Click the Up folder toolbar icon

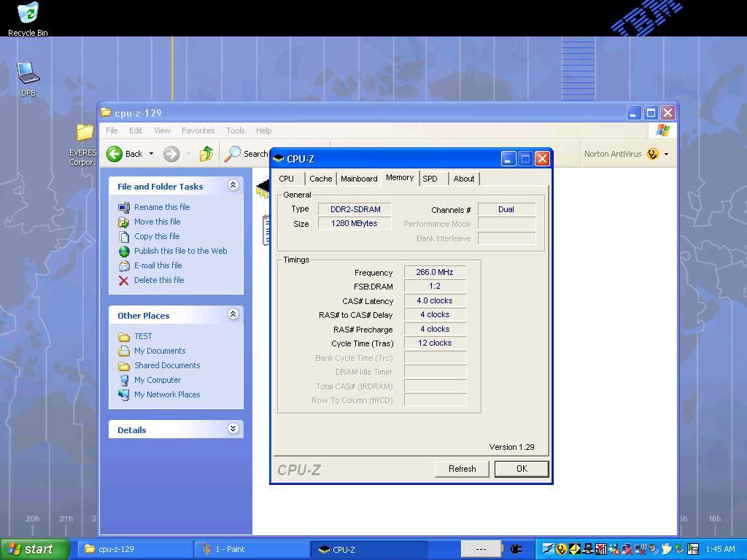coord(206,154)
